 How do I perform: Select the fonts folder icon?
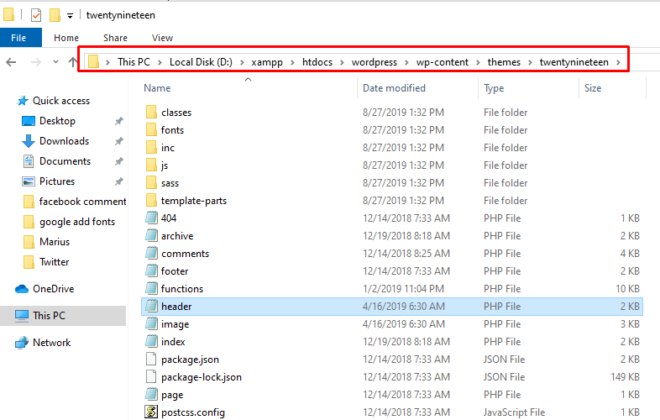[151, 130]
